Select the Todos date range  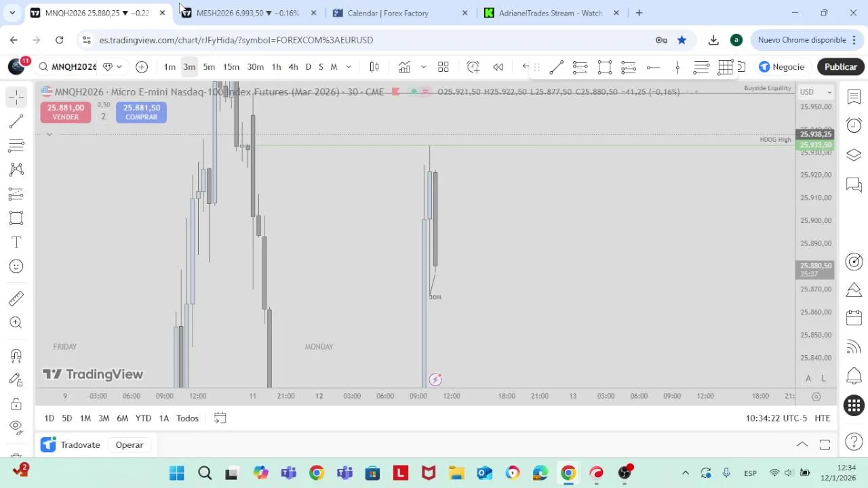pos(187,418)
